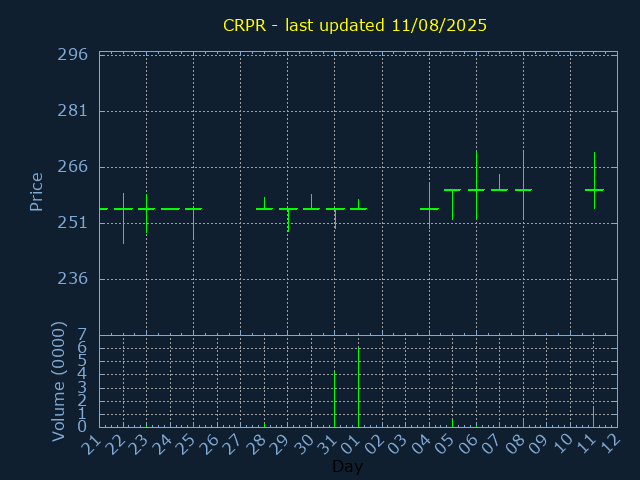This screenshot has width=640, height=480.
Task: Select day label 12 on x-axis
Action: (609, 444)
